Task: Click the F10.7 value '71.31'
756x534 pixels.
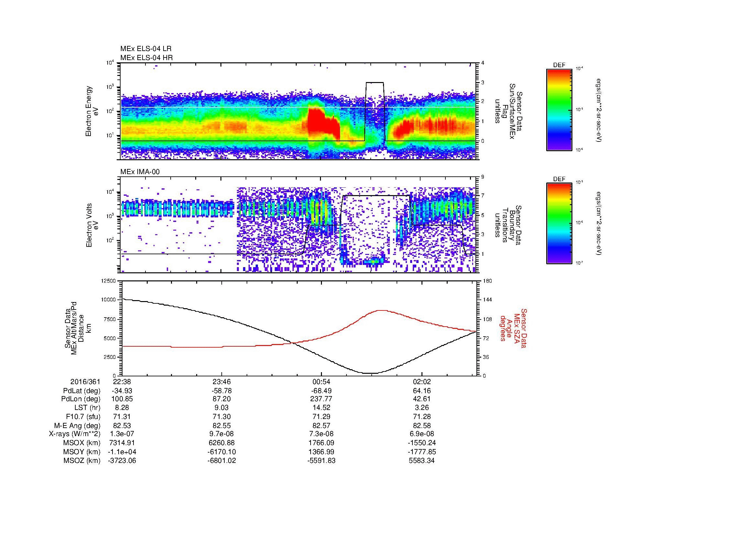Action: (122, 417)
